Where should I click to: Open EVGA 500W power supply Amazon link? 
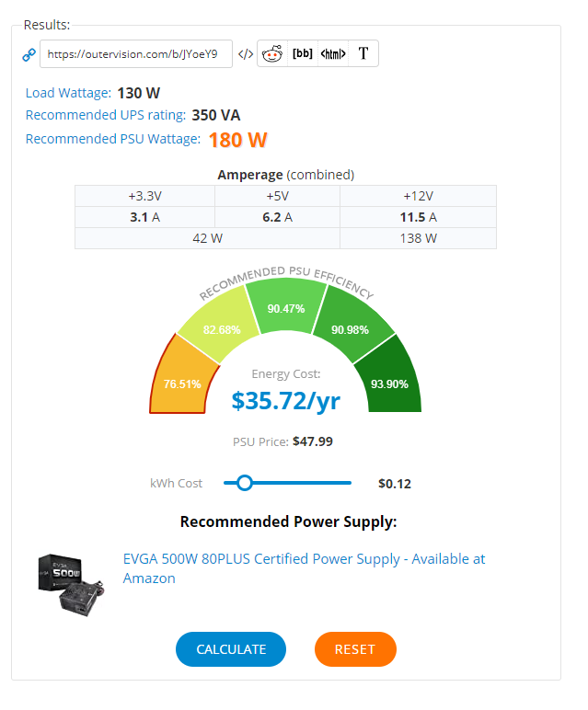pyautogui.click(x=304, y=568)
